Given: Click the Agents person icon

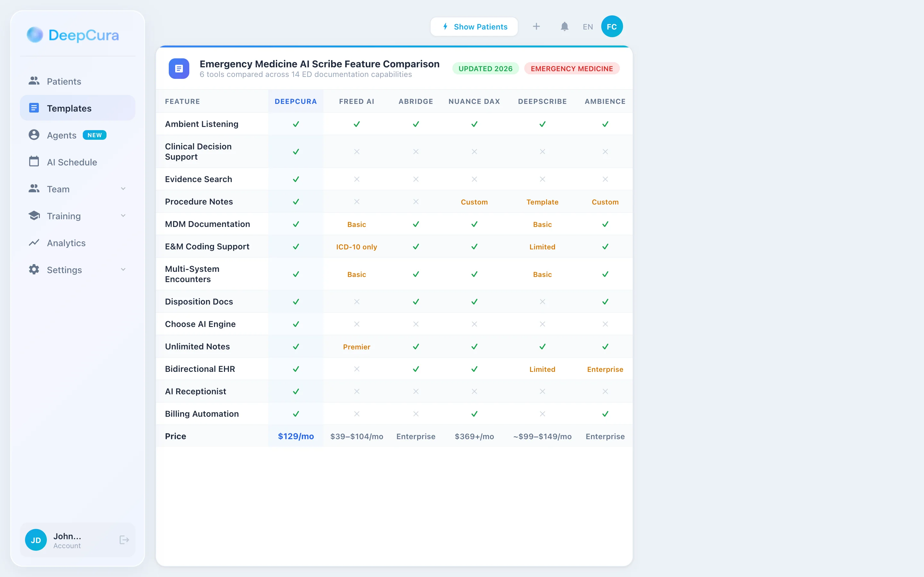Looking at the screenshot, I should pos(34,135).
